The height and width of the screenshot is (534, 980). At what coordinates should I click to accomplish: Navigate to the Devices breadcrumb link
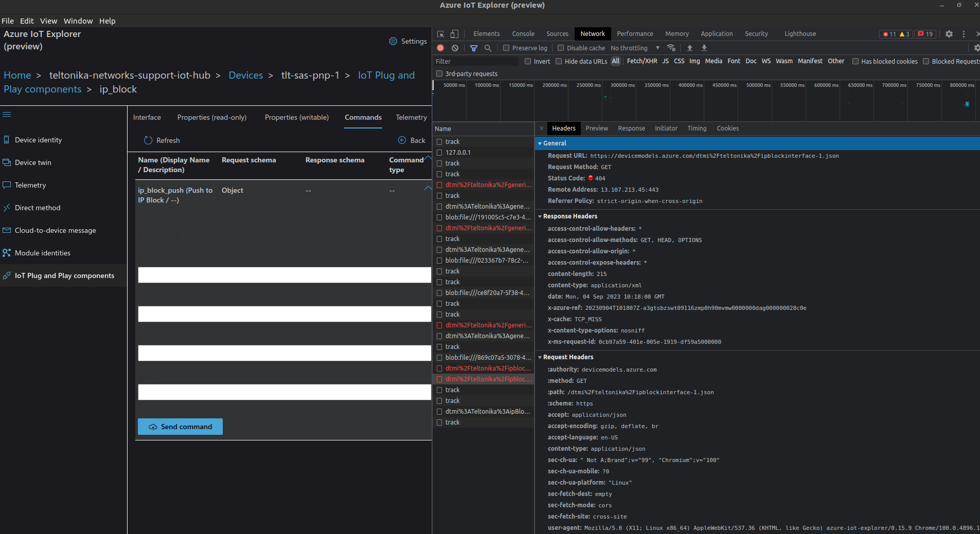click(x=245, y=75)
